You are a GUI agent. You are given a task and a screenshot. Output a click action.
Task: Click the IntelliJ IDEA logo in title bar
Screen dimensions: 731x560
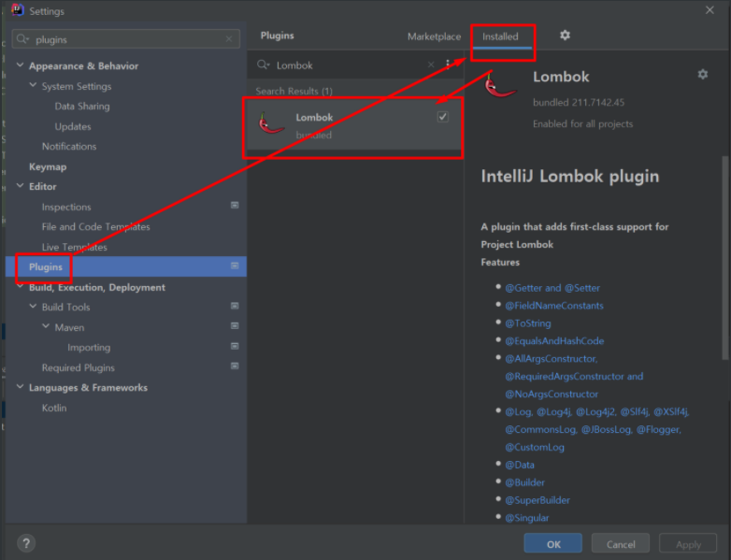click(x=17, y=9)
